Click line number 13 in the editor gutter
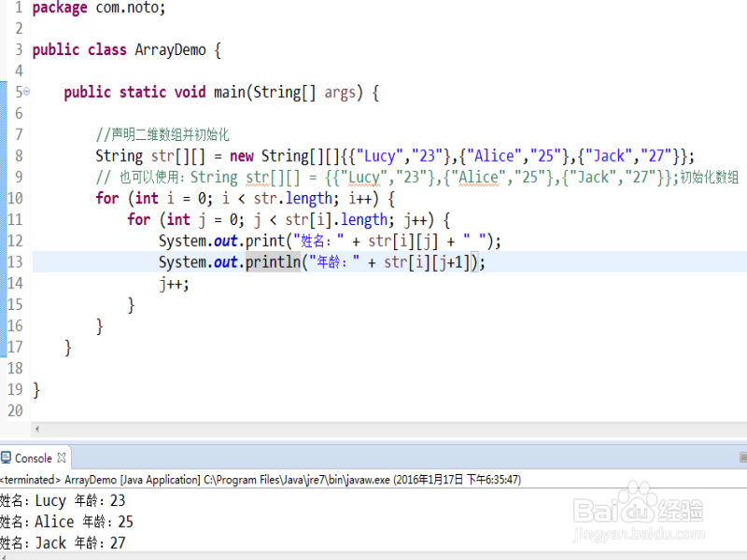 17,262
